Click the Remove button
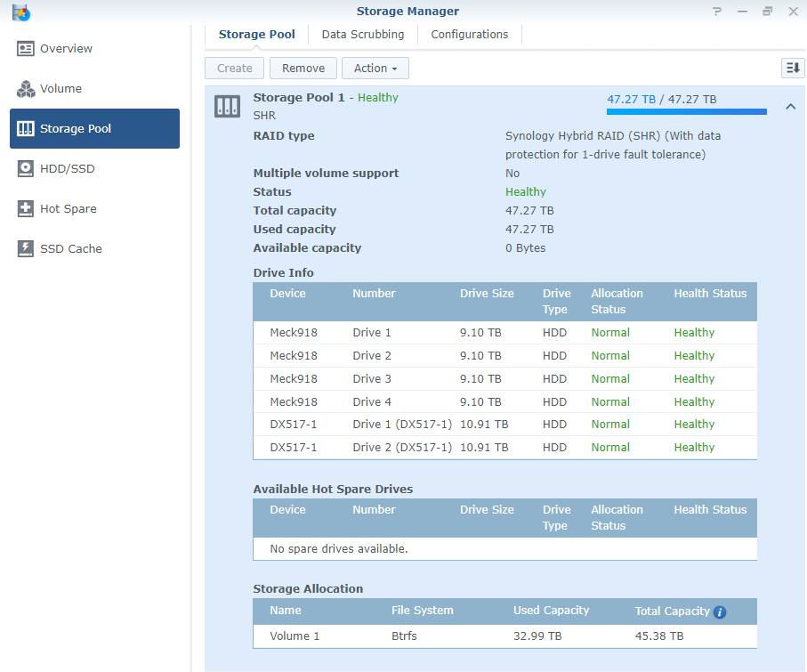 303,68
